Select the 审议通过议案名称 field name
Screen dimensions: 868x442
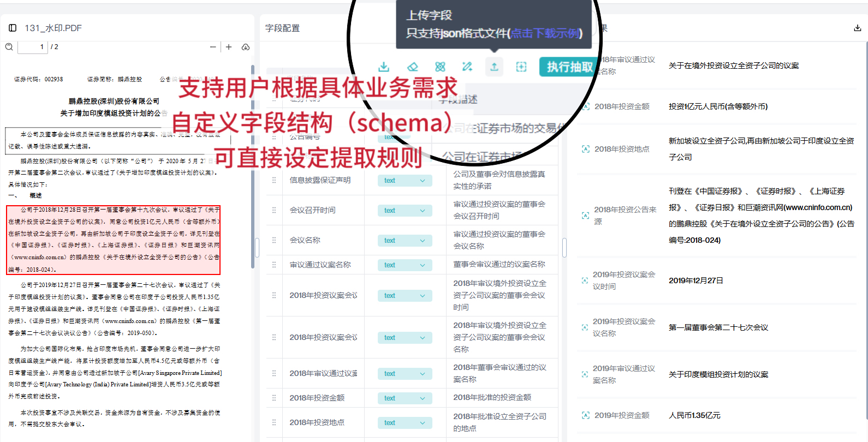point(320,265)
